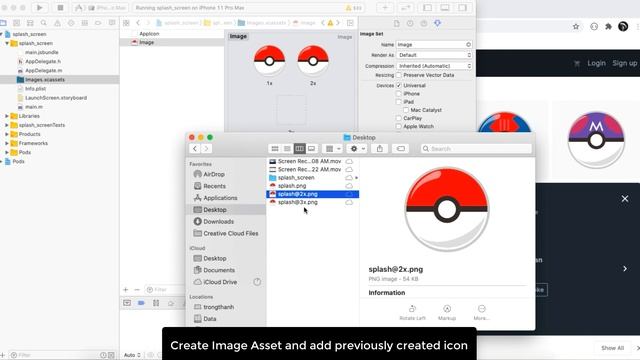This screenshot has width=640, height=360.
Task: Click the 1x Pokeball image thumbnail
Action: 269,61
